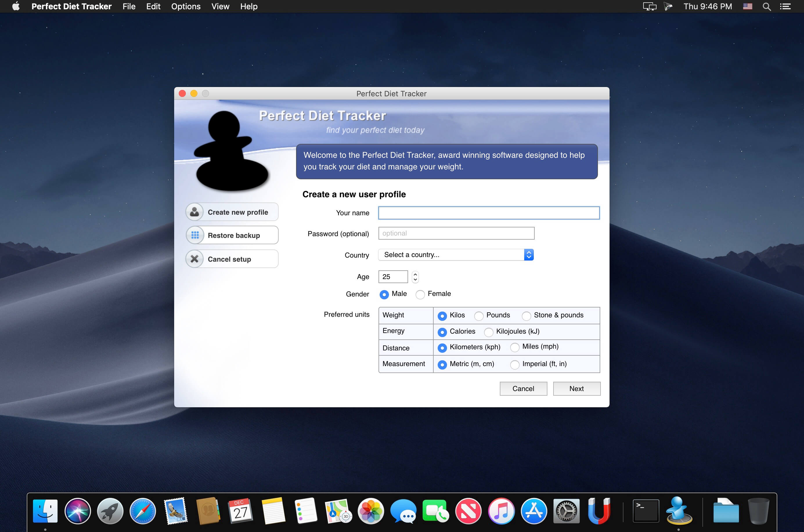Open Spotlight search magnifier in menu bar

tap(767, 6)
